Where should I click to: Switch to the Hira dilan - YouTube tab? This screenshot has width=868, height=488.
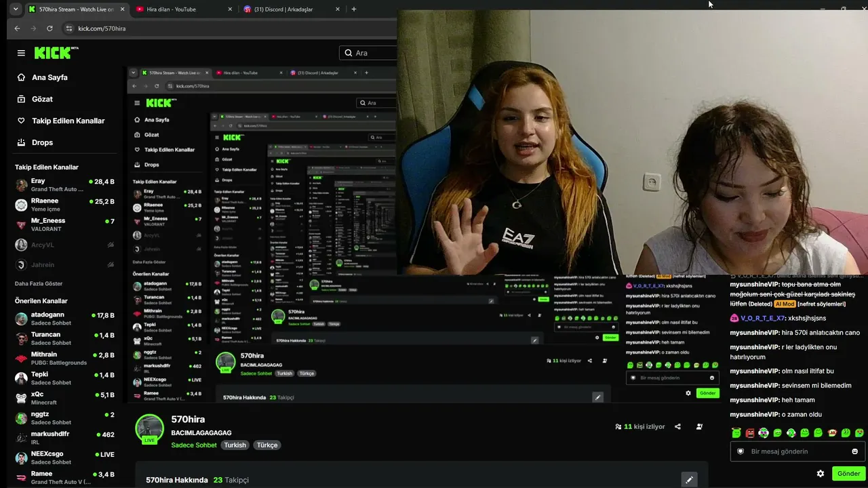[x=183, y=9]
